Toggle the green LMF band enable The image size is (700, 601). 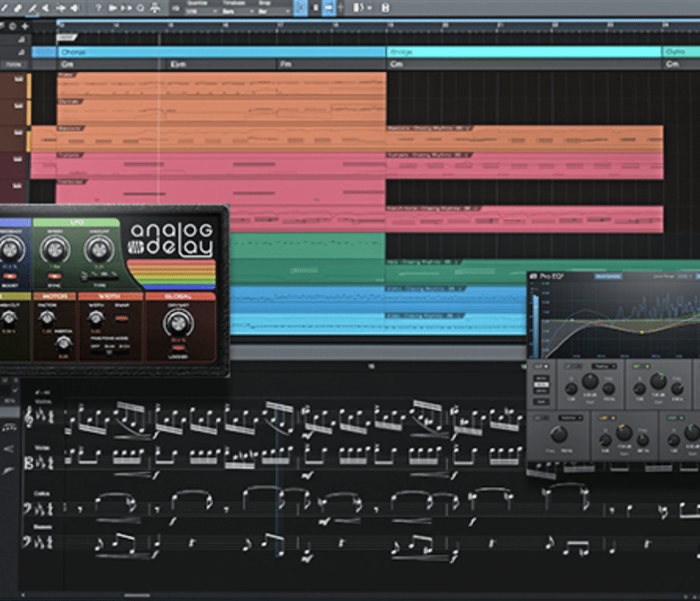(642, 367)
